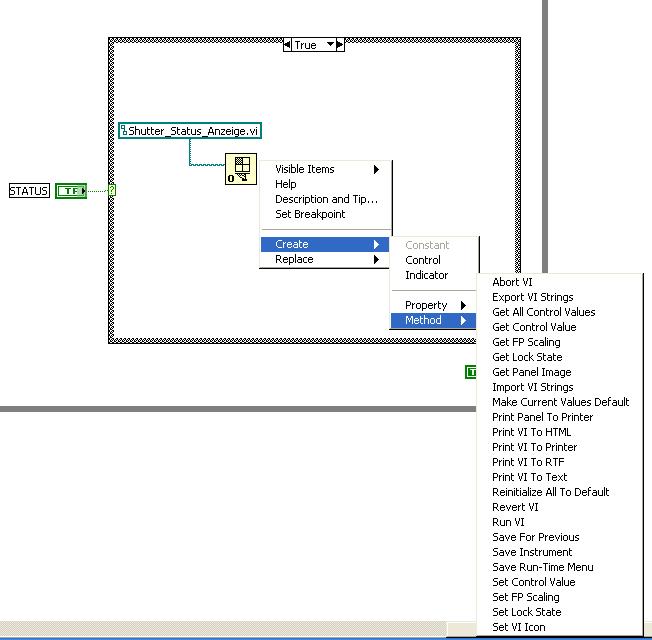652x640 pixels.
Task: Click Indicator in Create submenu
Action: pos(427,275)
